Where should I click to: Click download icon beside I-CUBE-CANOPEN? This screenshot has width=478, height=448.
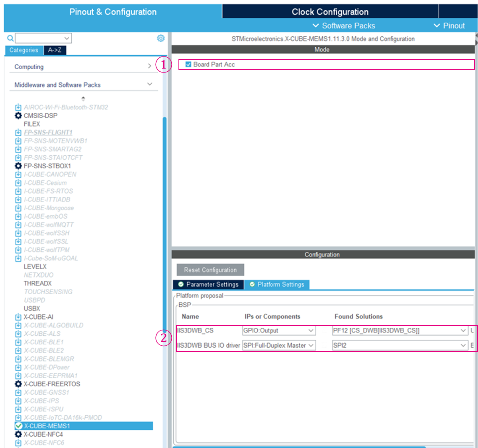click(x=18, y=174)
